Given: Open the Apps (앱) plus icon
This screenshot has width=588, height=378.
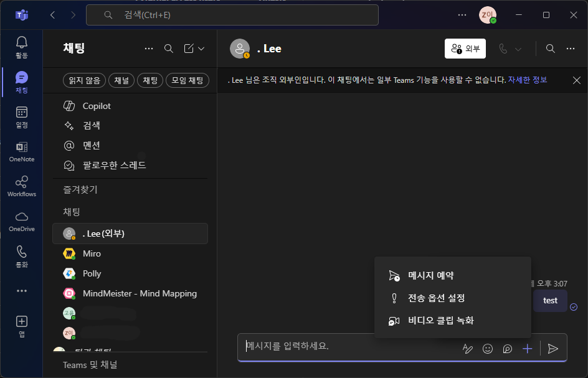Looking at the screenshot, I should tap(21, 326).
